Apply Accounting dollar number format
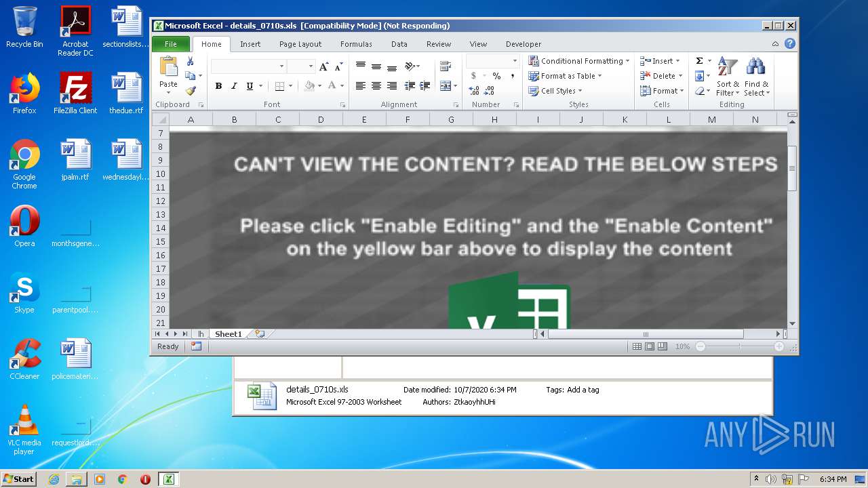868x488 pixels. [473, 76]
